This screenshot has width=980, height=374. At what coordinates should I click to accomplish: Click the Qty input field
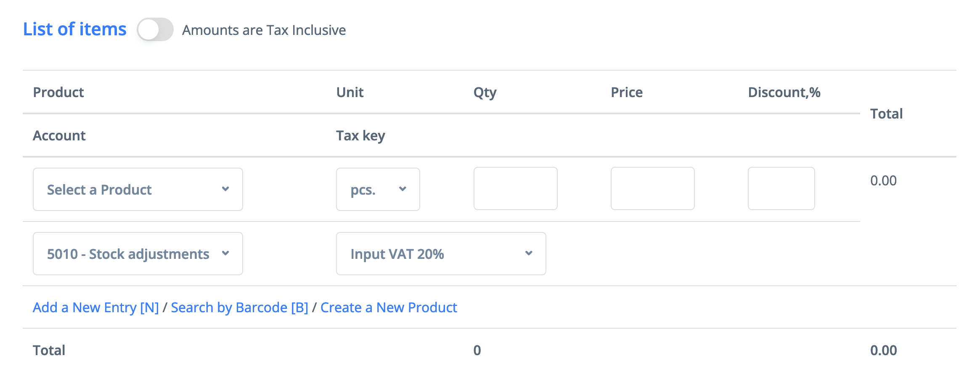point(515,189)
